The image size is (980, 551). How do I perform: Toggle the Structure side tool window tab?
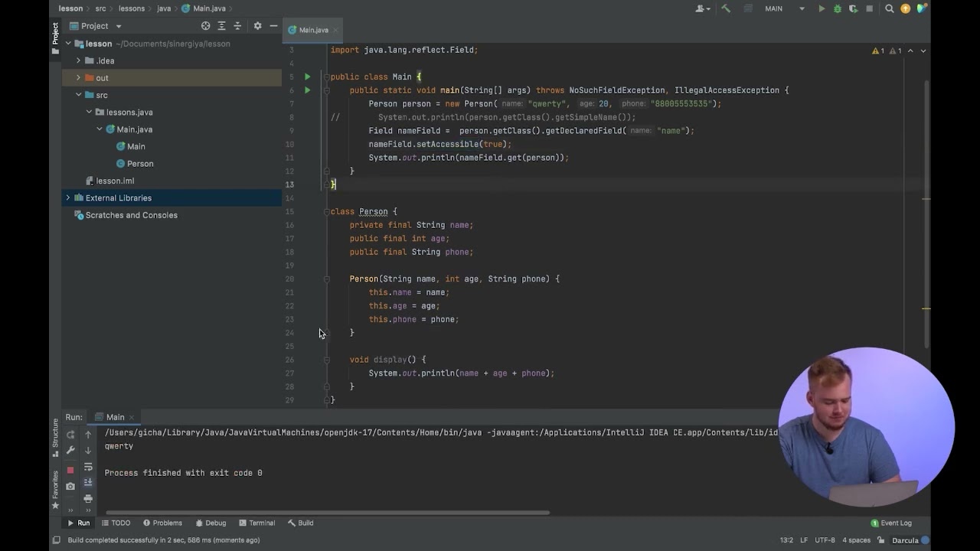coord(55,438)
